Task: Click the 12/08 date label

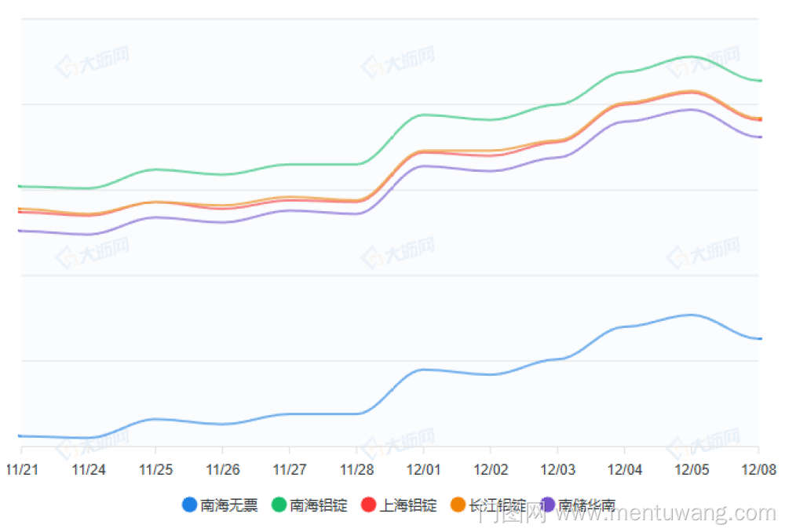Action: tap(758, 469)
